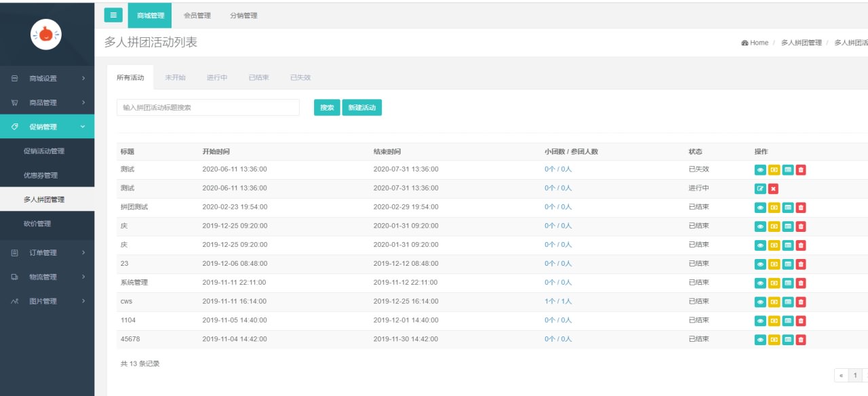Click the pomegranate logo avatar in the sidebar
868x396 pixels.
point(46,34)
